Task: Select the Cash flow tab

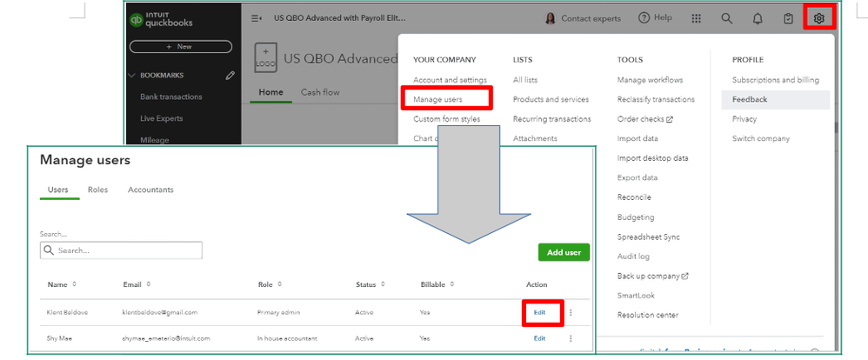Action: point(320,92)
